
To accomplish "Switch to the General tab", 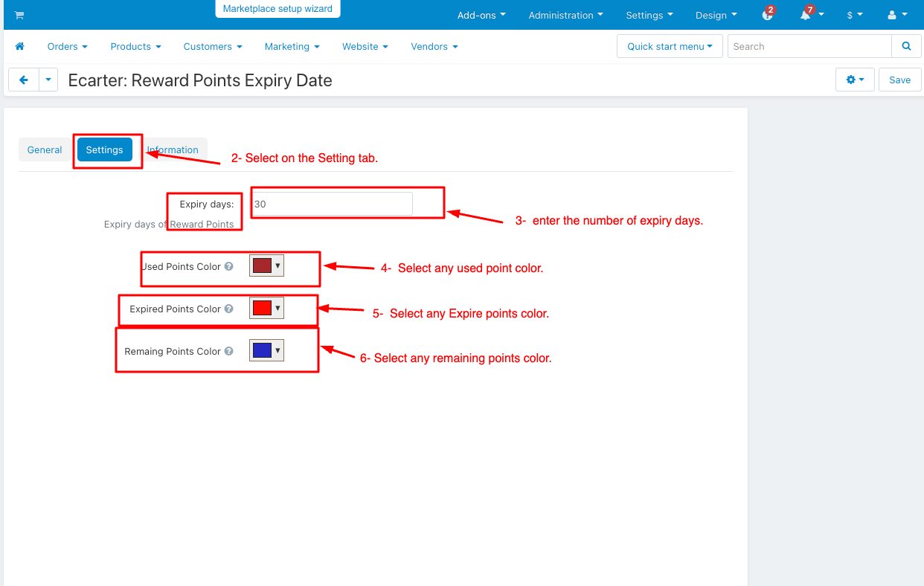I will 45,149.
